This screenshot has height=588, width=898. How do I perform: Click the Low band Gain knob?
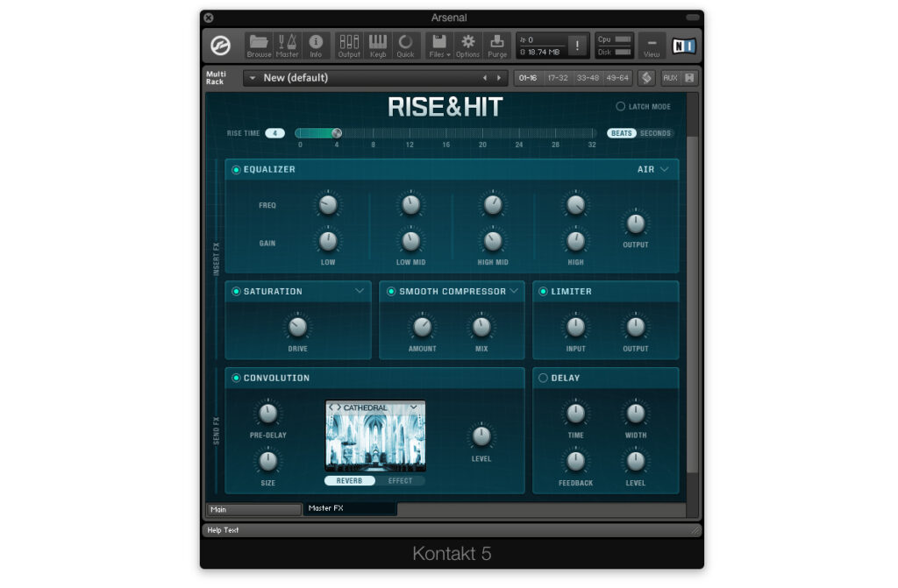(x=328, y=241)
